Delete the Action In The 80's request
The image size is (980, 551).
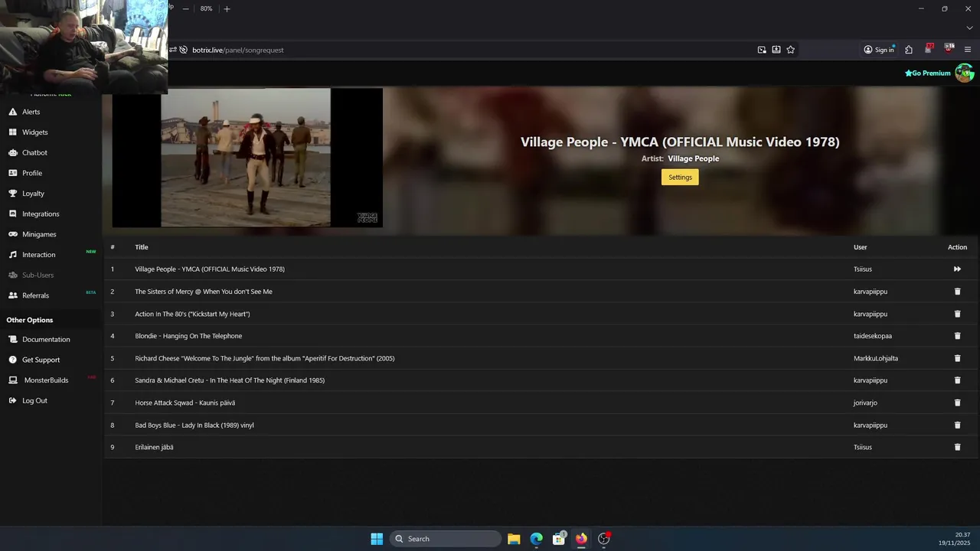pyautogui.click(x=957, y=314)
